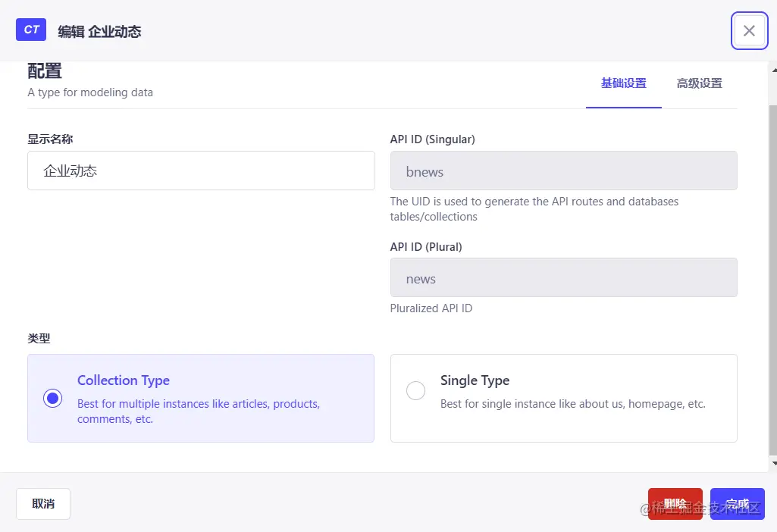Confirm with the 完成 button
This screenshot has width=777, height=532.
point(737,504)
